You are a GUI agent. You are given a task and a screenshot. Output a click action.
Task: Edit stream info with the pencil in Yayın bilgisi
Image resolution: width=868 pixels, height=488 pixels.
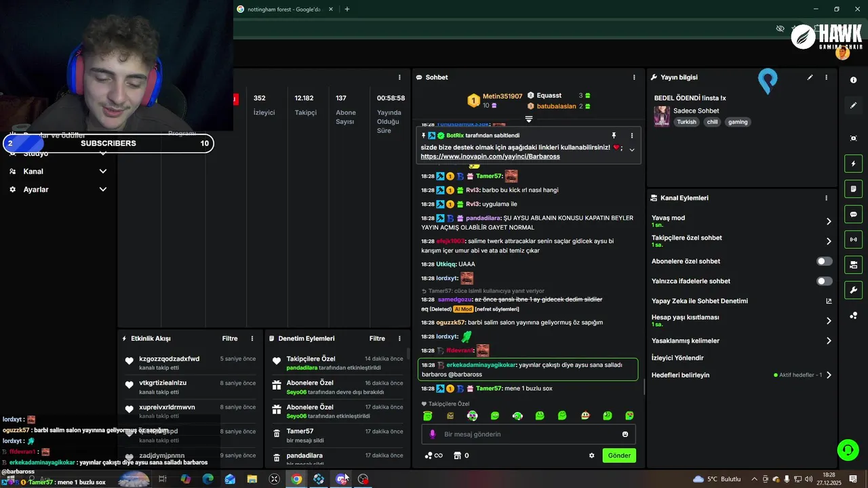click(x=810, y=77)
